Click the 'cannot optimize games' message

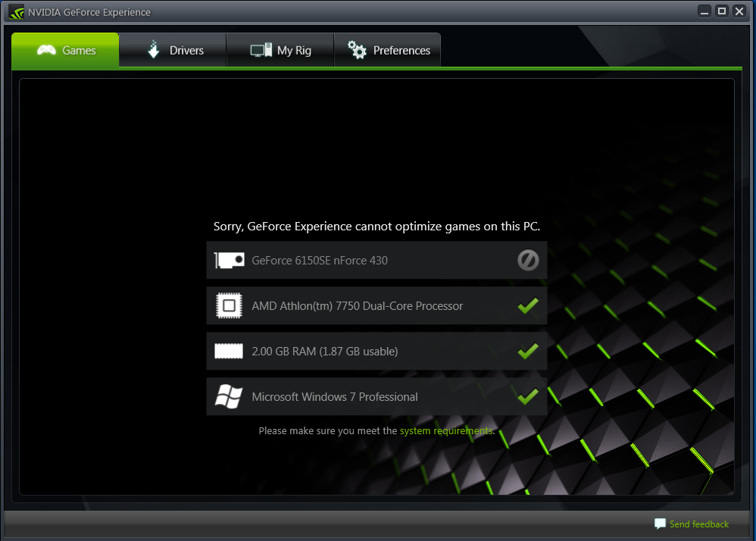click(376, 226)
